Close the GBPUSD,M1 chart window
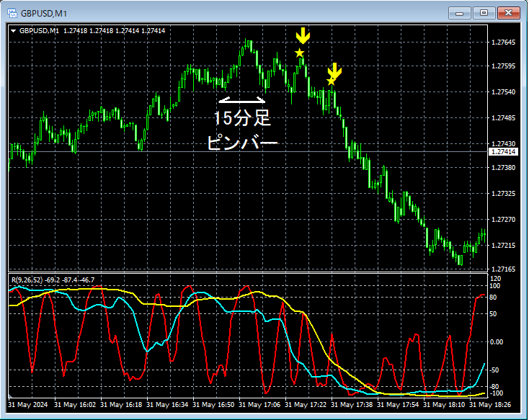Image resolution: width=529 pixels, height=420 pixels. (508, 13)
